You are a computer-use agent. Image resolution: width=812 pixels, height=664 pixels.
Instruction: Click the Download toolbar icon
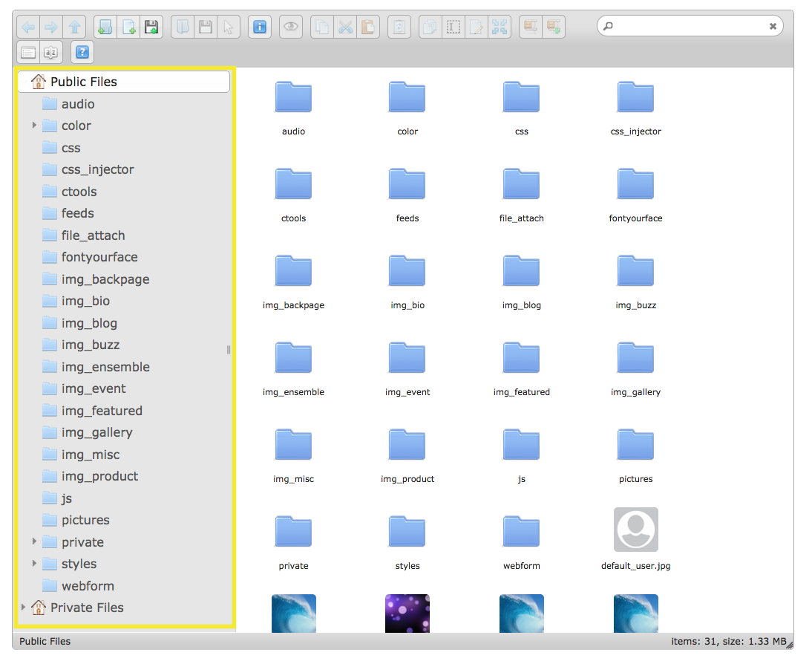(x=206, y=27)
